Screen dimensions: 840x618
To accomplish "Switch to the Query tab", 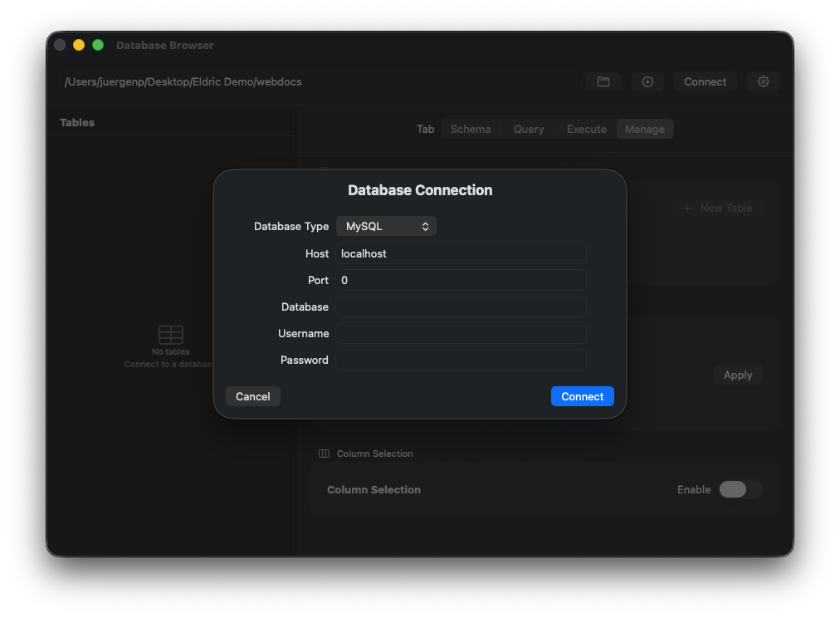I will tap(529, 129).
